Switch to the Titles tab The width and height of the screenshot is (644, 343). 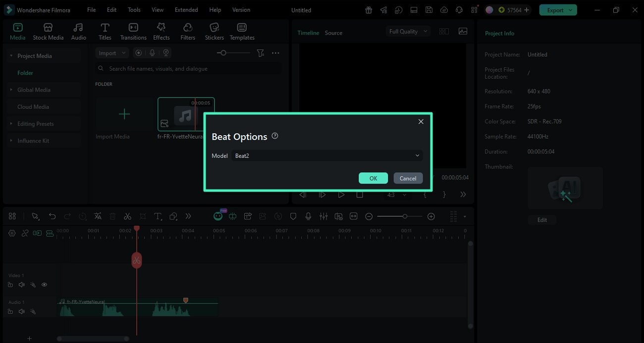click(x=105, y=32)
